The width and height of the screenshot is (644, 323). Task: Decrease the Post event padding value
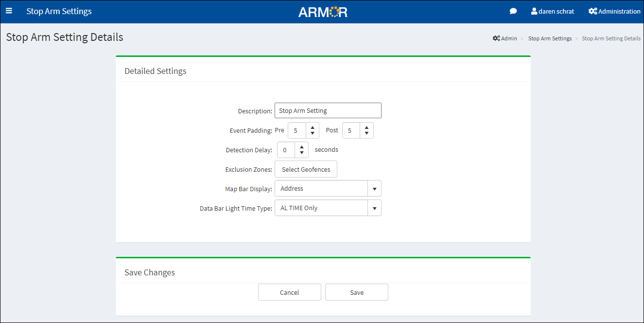click(x=367, y=134)
